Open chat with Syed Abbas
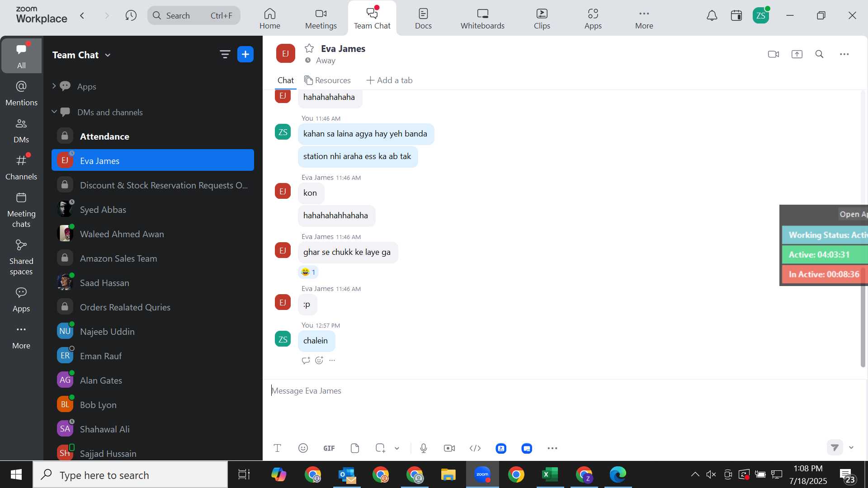868x488 pixels. point(153,209)
